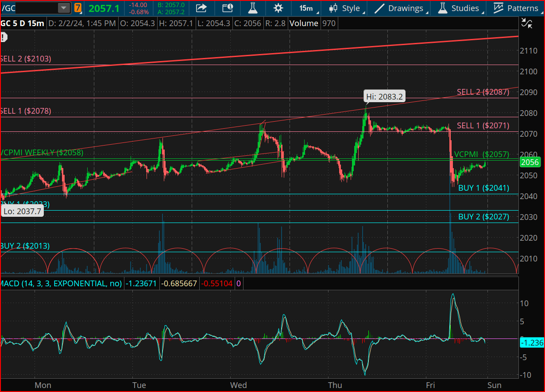Viewport: 545px width, 392px height.
Task: Click the Lo: 2037.7 price bubble
Action: (22, 211)
